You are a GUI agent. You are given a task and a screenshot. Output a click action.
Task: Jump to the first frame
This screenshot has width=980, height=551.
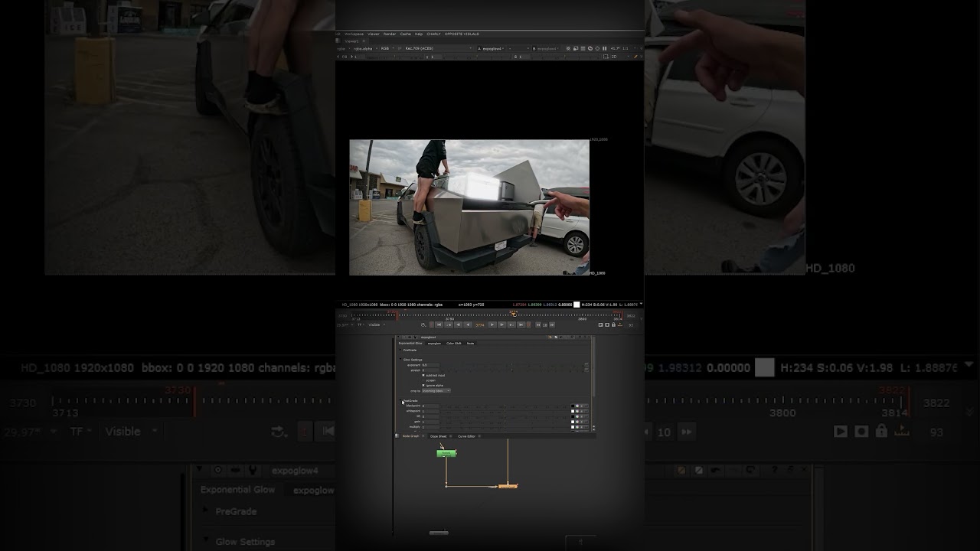pos(439,324)
